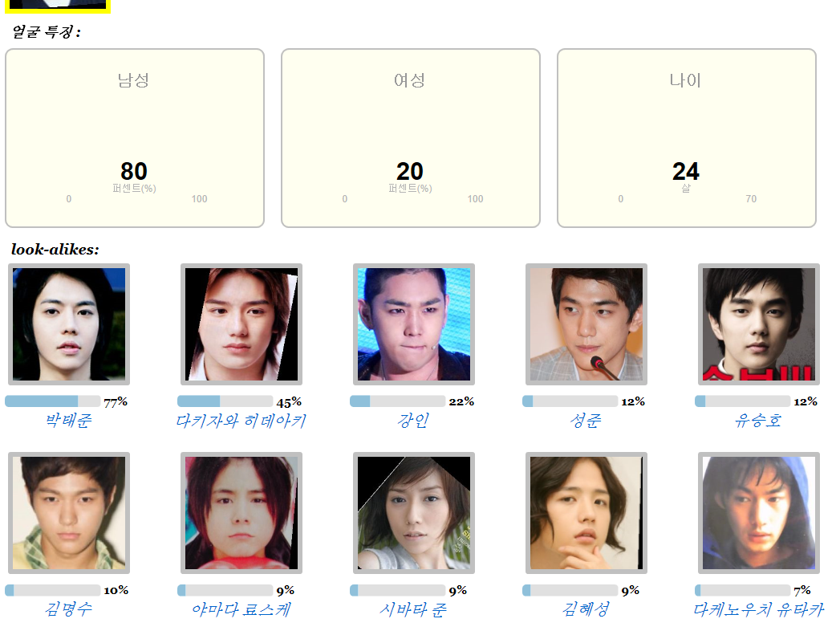Select the 나이 24 age gauge panel
The image size is (840, 631).
686,138
